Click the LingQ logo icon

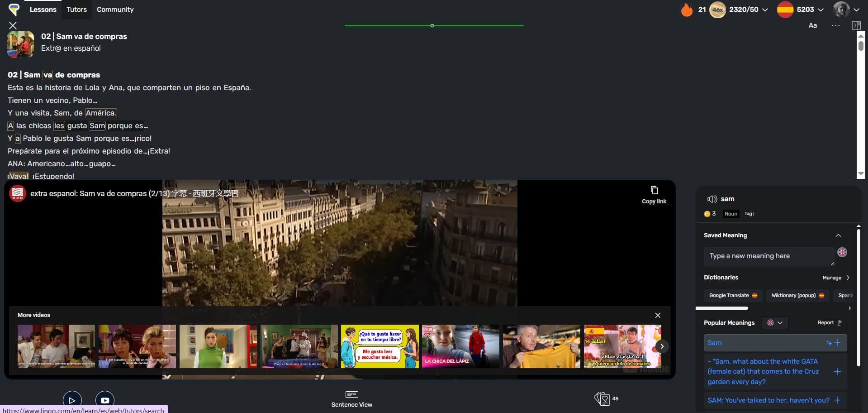(x=14, y=9)
